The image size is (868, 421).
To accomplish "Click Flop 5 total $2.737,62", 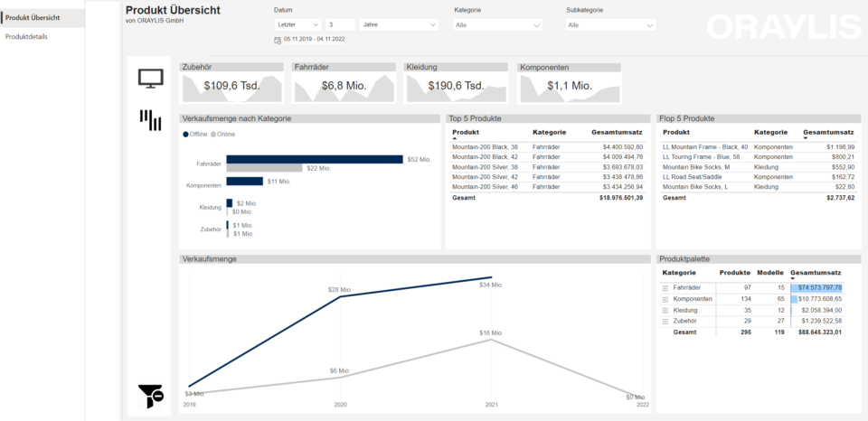I will click(842, 198).
